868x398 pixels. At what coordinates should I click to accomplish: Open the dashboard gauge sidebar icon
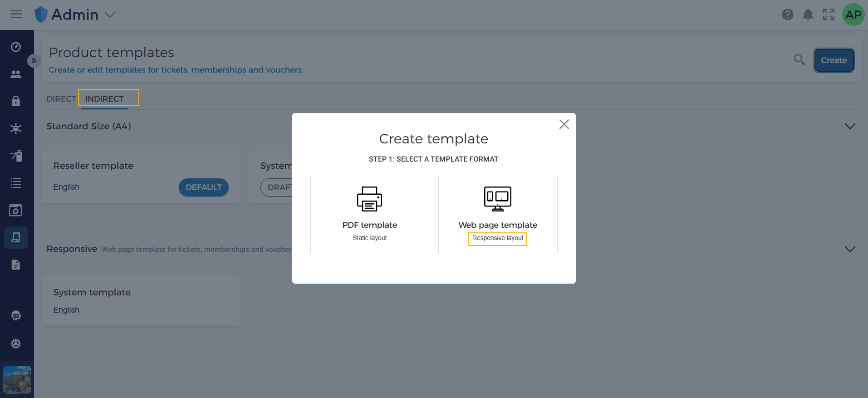click(x=16, y=47)
